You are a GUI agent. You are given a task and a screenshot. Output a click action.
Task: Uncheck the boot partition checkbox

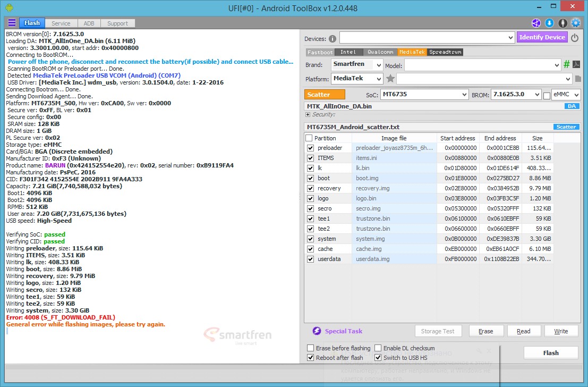coord(311,178)
